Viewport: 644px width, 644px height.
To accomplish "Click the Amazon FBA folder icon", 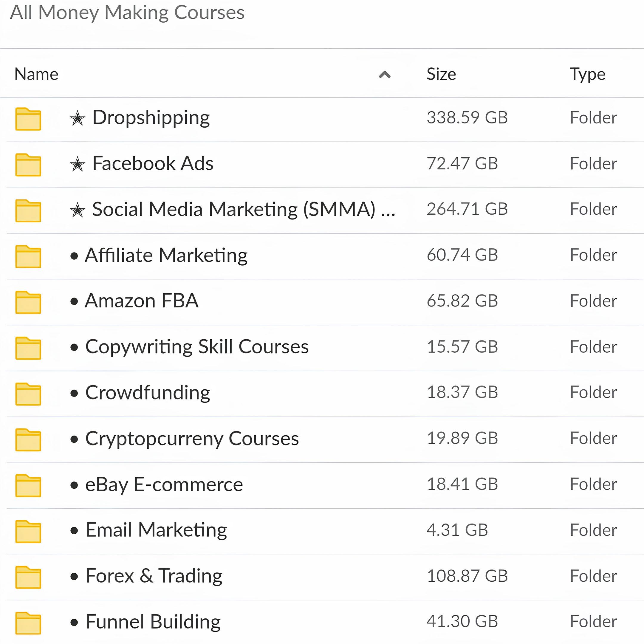I will click(x=28, y=302).
